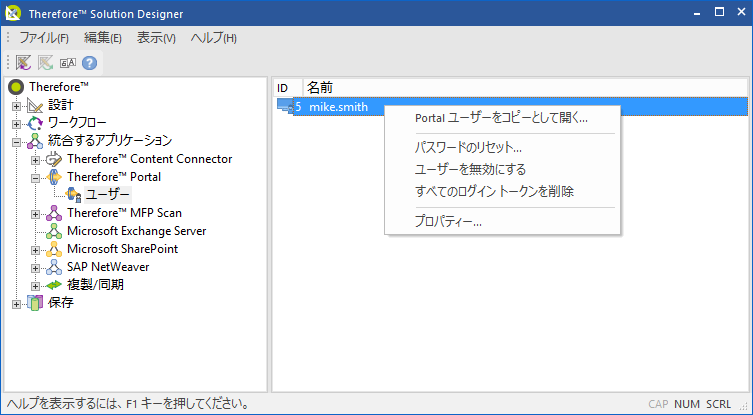Click the ユーザー node icon
The height and width of the screenshot is (415, 753).
(x=73, y=195)
